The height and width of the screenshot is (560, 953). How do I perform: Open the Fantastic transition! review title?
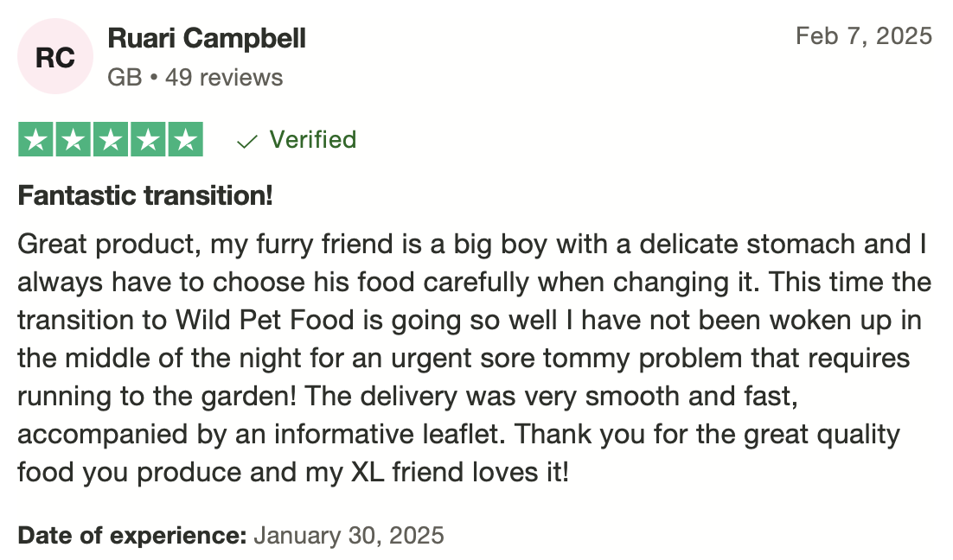pos(145,195)
